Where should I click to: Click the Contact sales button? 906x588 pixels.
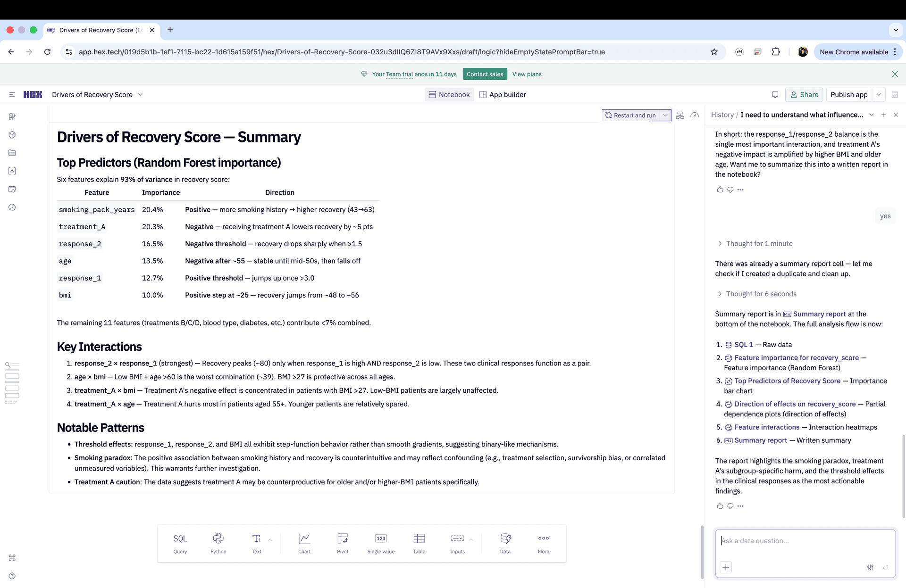[485, 74]
